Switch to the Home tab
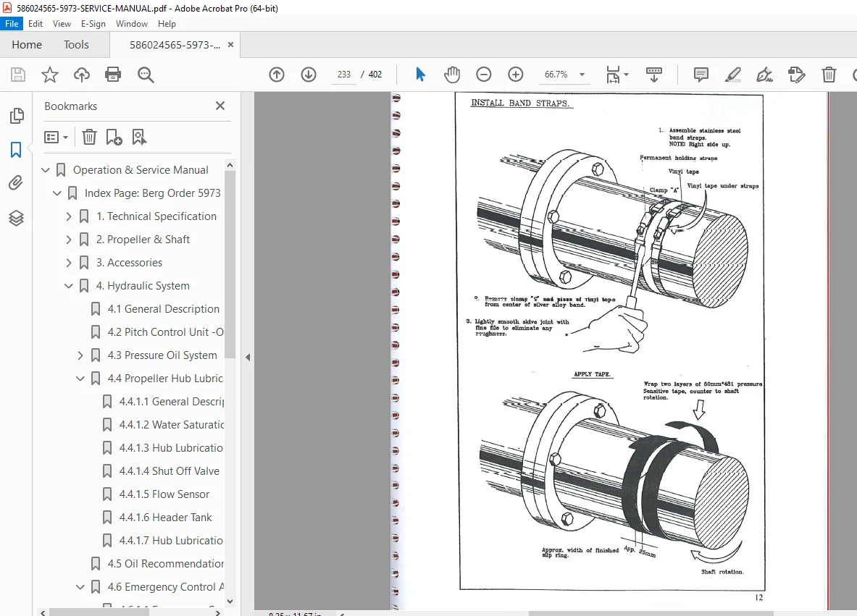The image size is (857, 616). pyautogui.click(x=27, y=45)
